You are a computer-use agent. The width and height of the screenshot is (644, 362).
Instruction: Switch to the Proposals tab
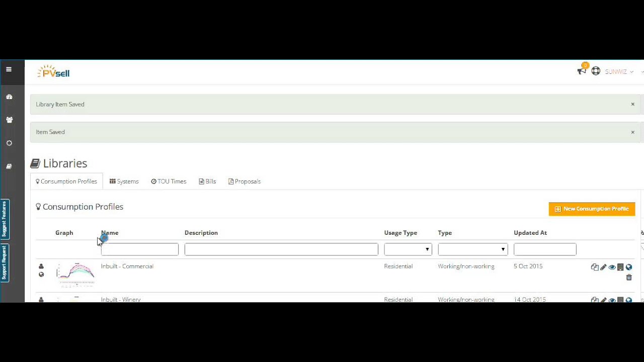pyautogui.click(x=245, y=182)
